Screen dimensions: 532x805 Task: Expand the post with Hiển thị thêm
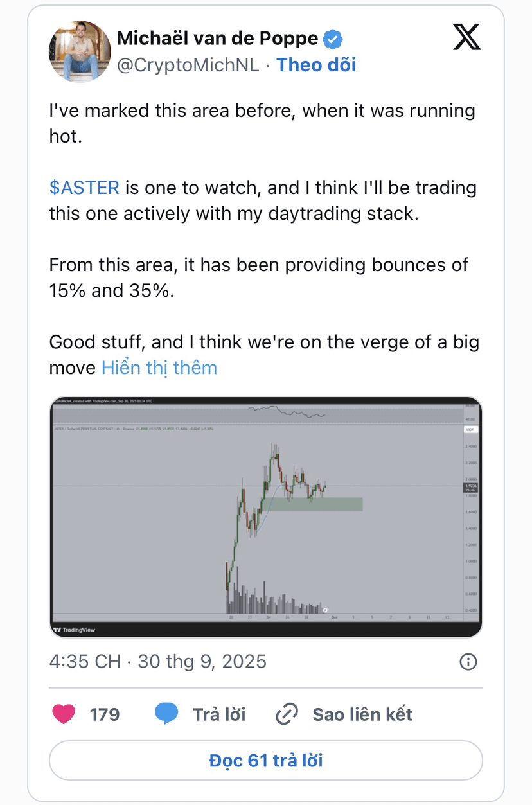(159, 367)
